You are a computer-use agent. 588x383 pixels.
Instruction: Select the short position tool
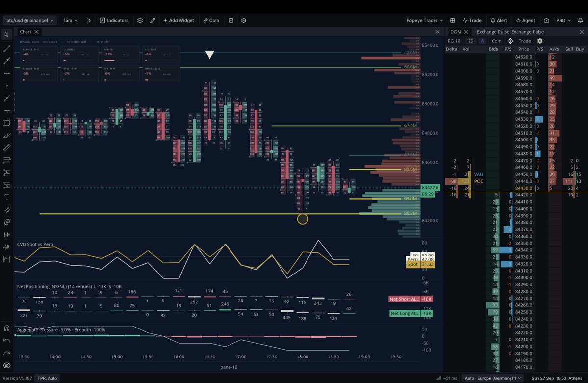click(7, 185)
